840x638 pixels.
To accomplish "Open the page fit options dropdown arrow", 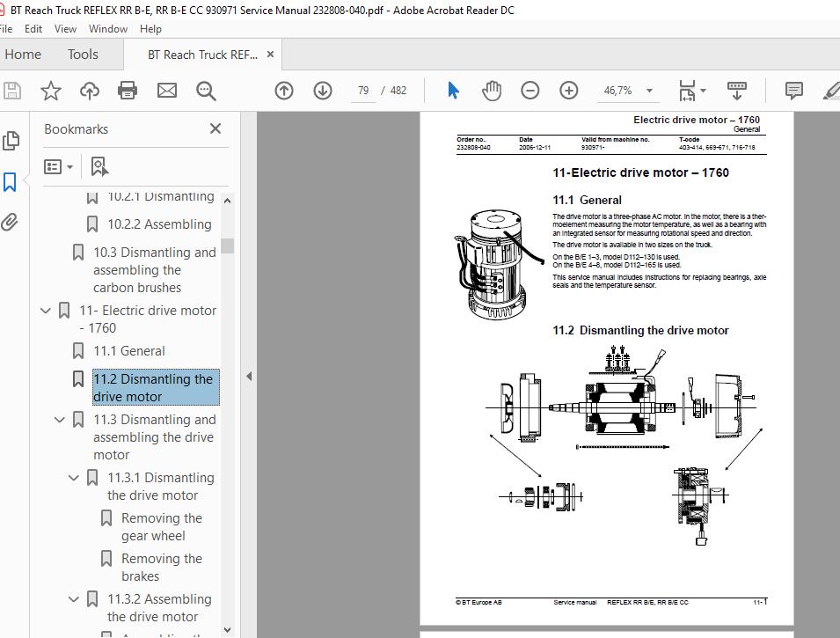I will (704, 91).
